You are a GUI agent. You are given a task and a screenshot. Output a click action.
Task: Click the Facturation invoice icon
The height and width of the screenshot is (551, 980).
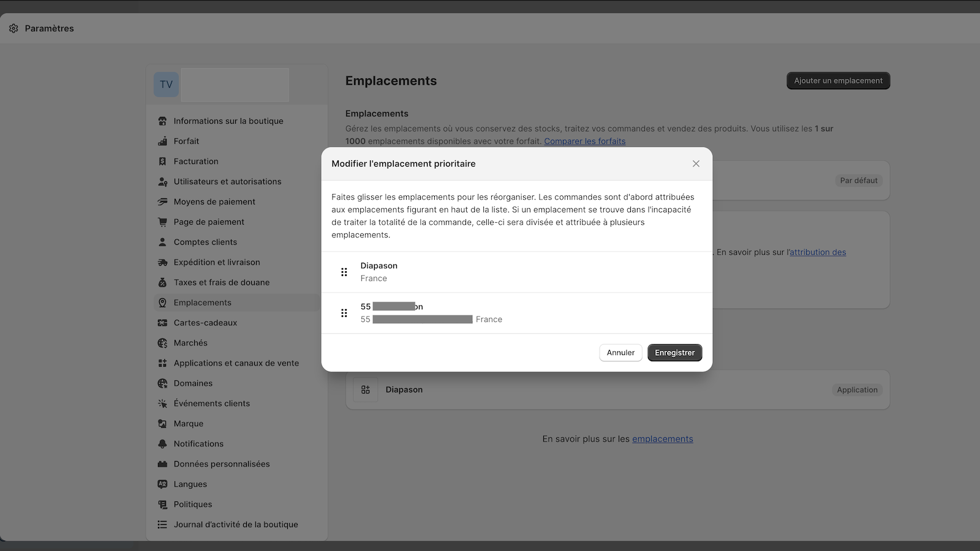click(x=162, y=162)
